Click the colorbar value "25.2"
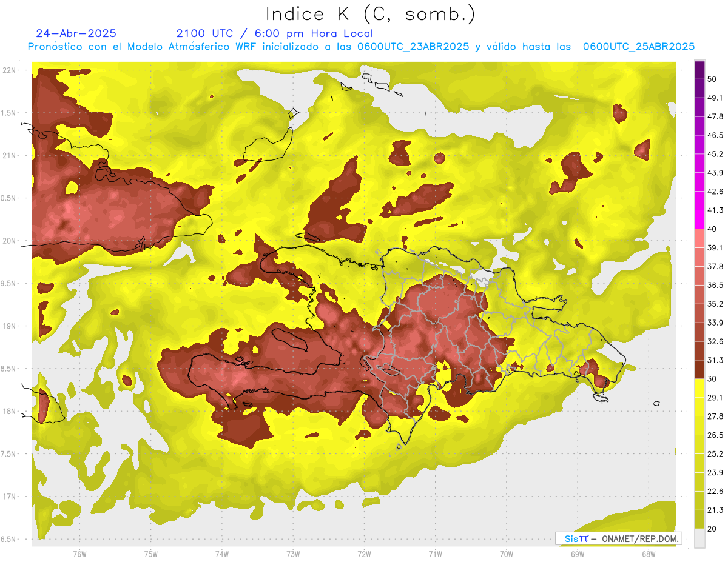Image resolution: width=728 pixels, height=562 pixels. click(x=715, y=454)
